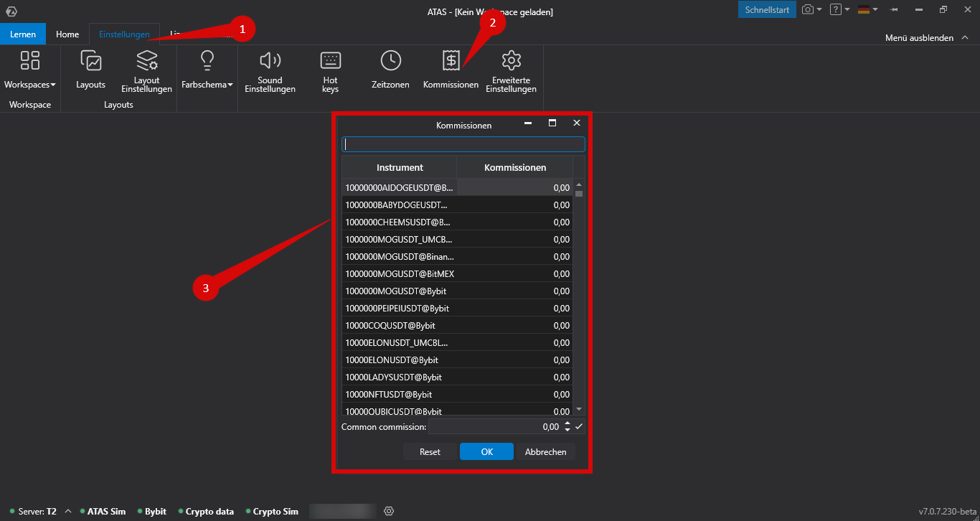Screen dimensions: 980x521
Task: Click the Menü ausblenden label
Action: coord(919,38)
